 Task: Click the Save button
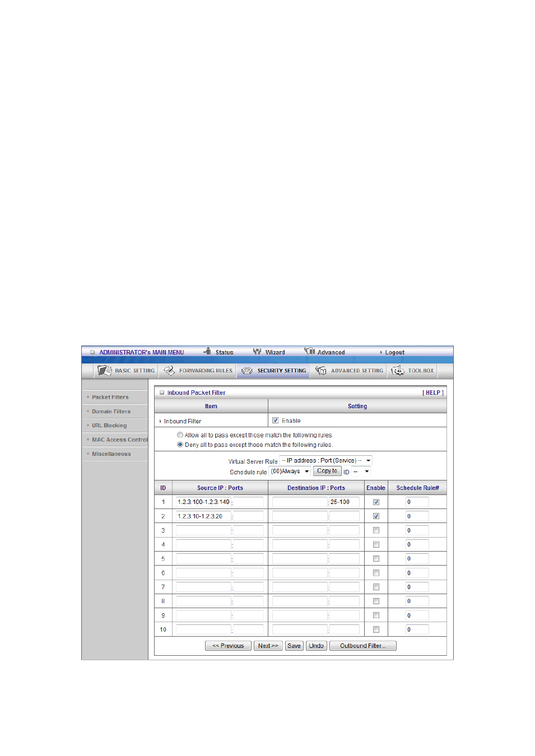coord(294,646)
